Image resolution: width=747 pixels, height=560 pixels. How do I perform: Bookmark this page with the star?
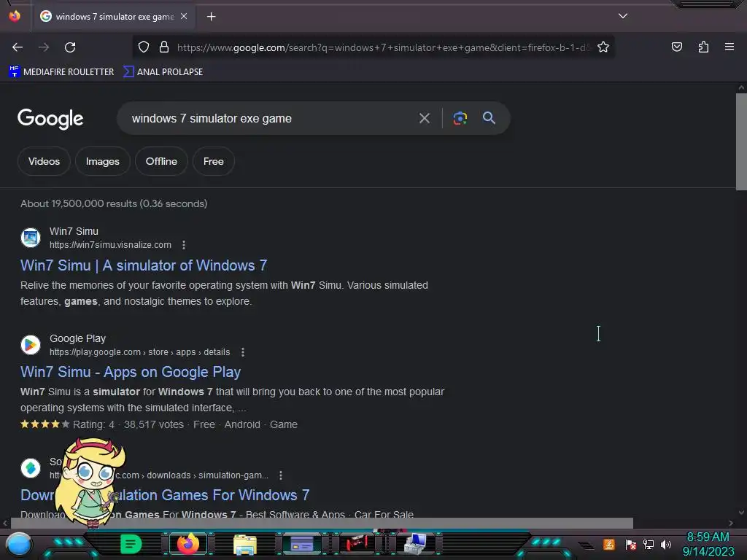tap(603, 47)
